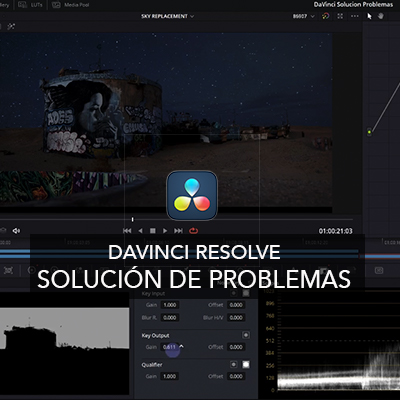Jump to last frame transport button

point(178,231)
